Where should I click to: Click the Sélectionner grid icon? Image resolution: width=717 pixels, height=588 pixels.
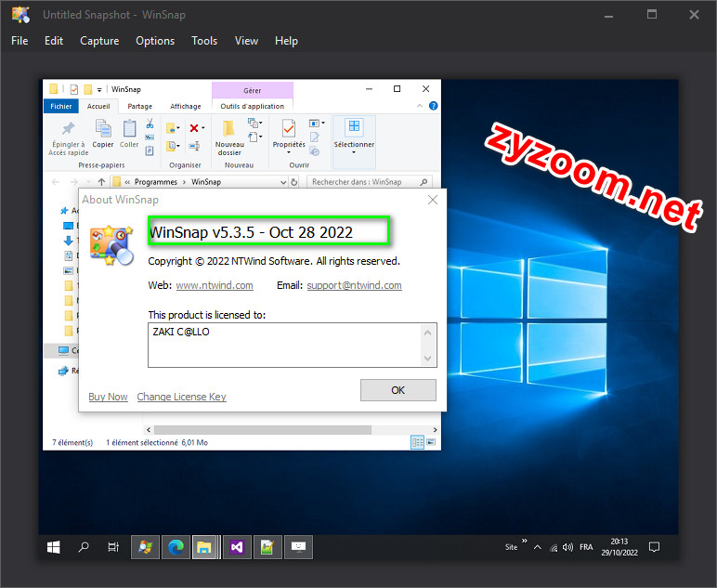pyautogui.click(x=354, y=126)
